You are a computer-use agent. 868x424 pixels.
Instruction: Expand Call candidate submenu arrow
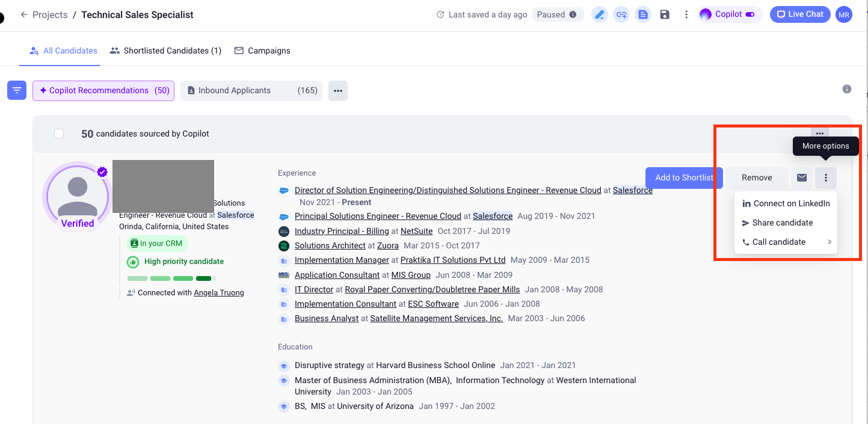[830, 242]
